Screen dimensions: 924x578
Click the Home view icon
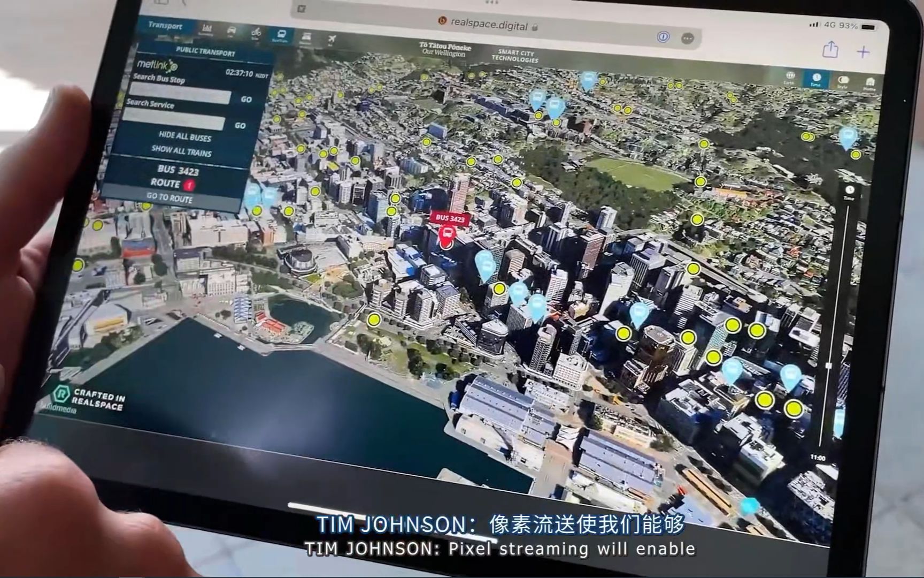[870, 84]
